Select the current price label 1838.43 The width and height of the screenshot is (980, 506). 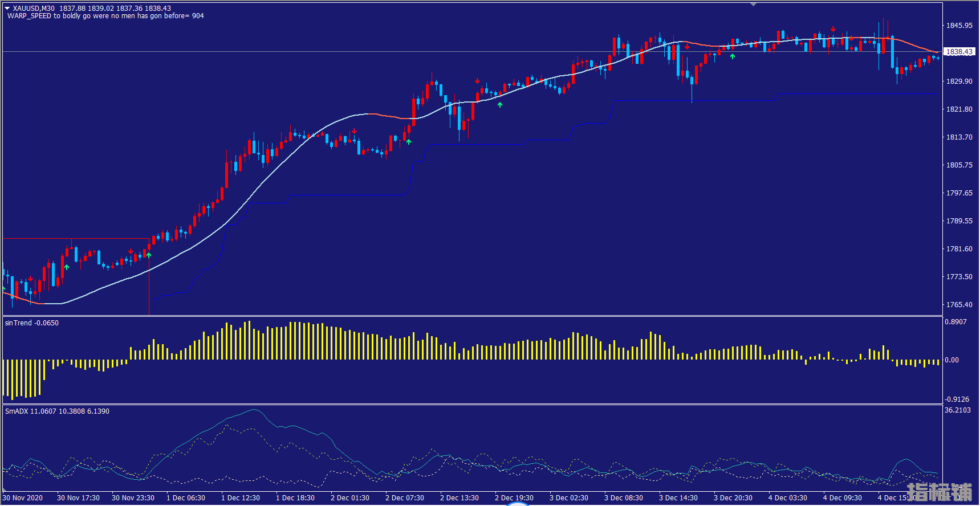click(959, 52)
